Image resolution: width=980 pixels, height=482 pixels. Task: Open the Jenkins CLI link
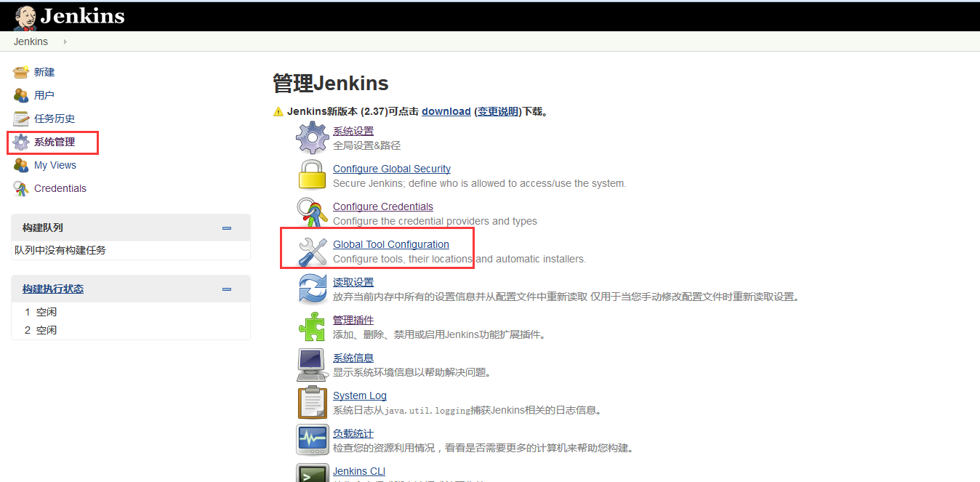tap(359, 471)
